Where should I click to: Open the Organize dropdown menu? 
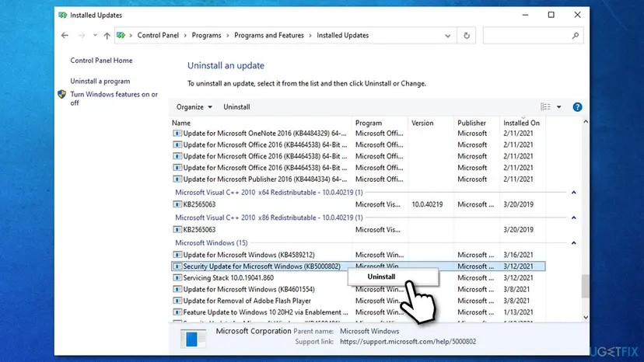coord(194,107)
